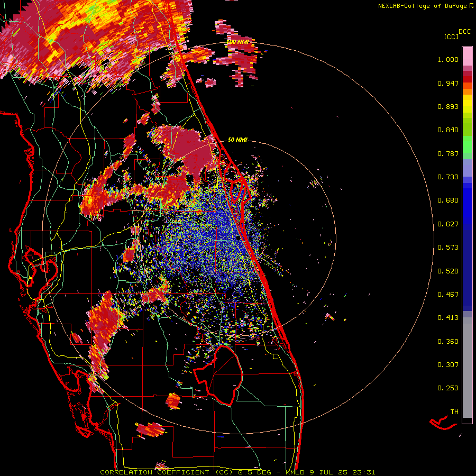
Task: Pick the bright green swatch on color bar
Action: pos(467,144)
